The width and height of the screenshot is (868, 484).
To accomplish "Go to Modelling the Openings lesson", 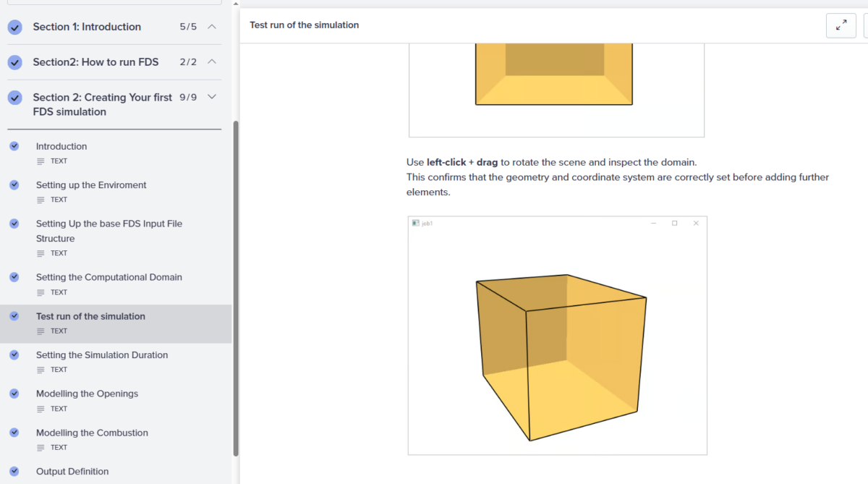I will coord(87,394).
